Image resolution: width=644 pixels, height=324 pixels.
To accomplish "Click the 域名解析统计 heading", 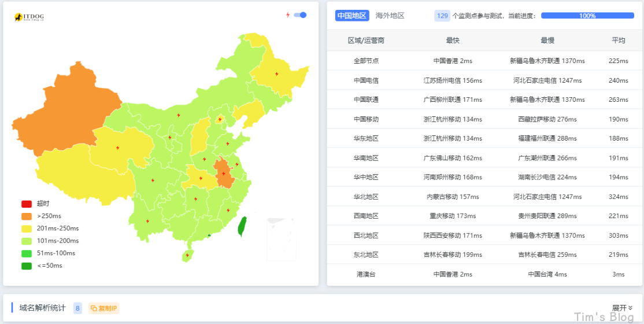I will (42, 308).
